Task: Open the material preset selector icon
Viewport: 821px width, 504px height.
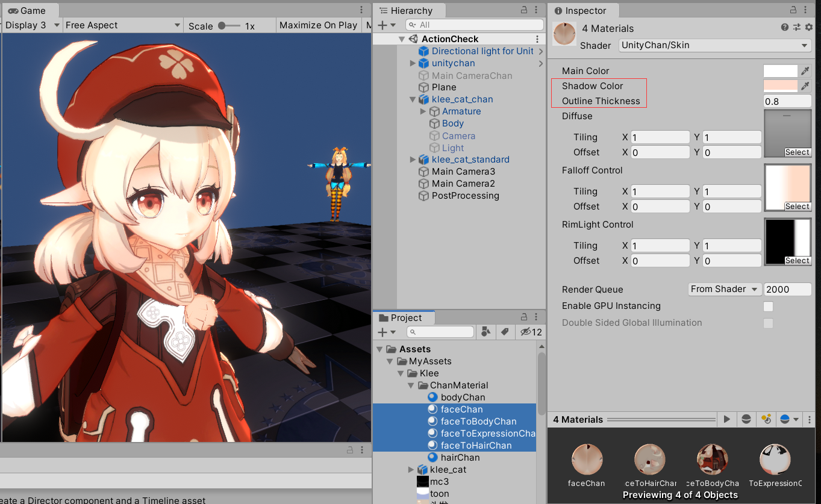Action: [x=797, y=28]
